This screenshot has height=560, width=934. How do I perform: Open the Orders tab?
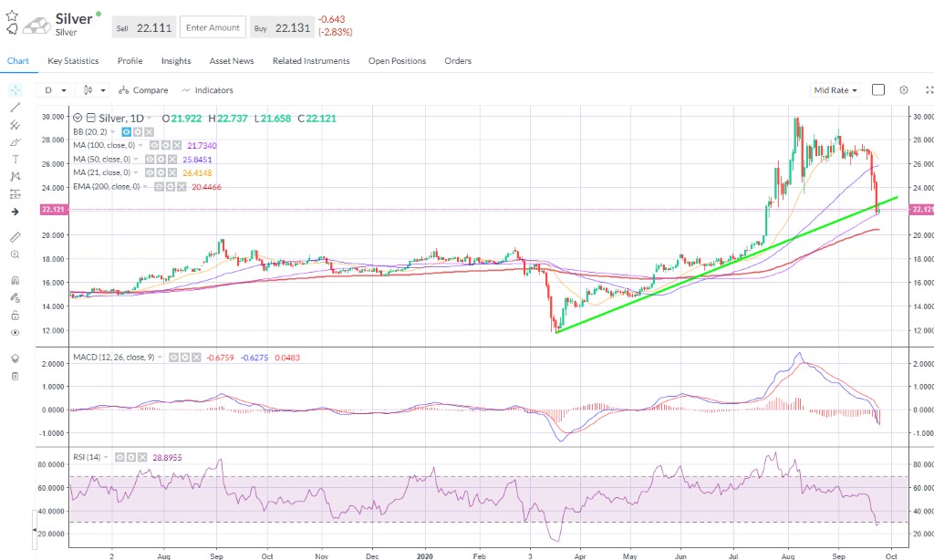(x=458, y=61)
